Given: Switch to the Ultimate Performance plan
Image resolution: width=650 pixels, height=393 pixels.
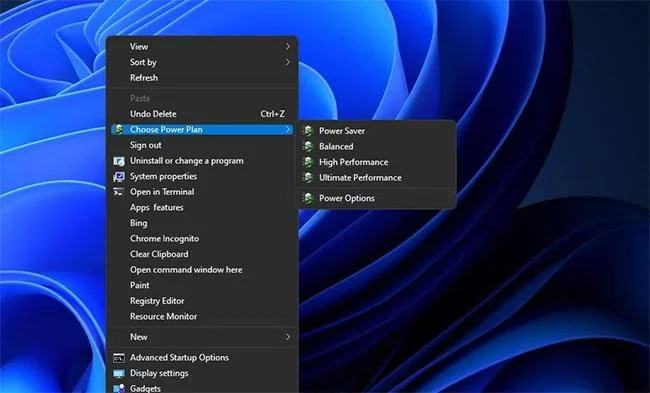Looking at the screenshot, I should click(377, 178).
